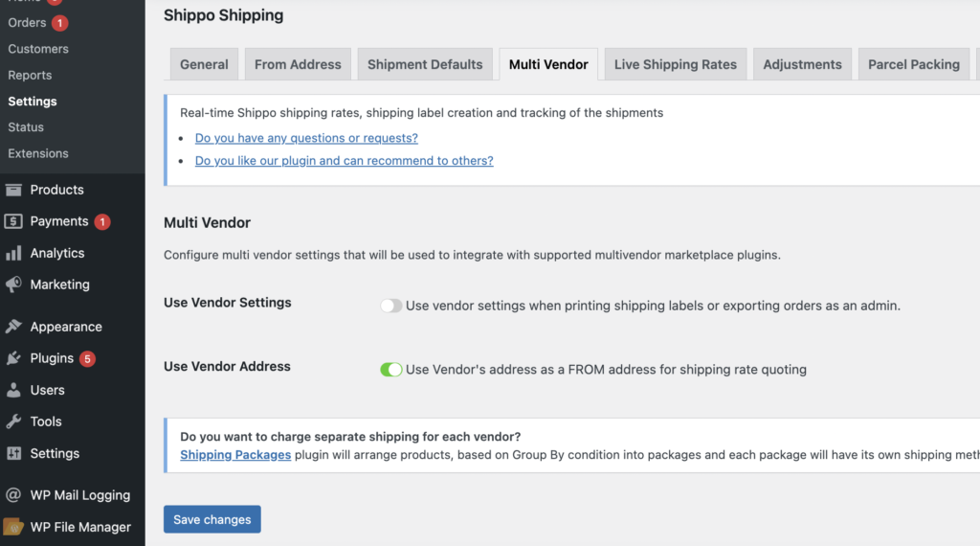Select the Parcel Packing tab

coord(913,64)
